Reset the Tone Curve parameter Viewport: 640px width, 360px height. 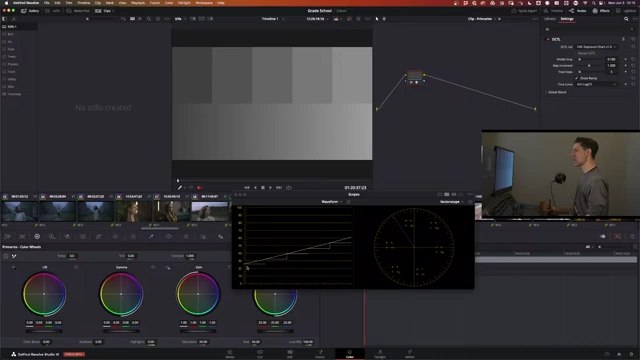click(633, 84)
